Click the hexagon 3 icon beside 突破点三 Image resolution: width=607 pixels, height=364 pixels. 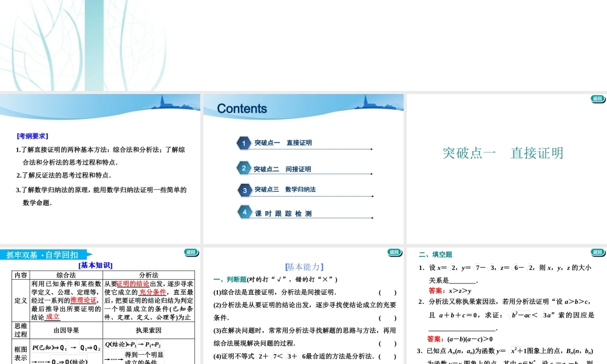pyautogui.click(x=243, y=190)
